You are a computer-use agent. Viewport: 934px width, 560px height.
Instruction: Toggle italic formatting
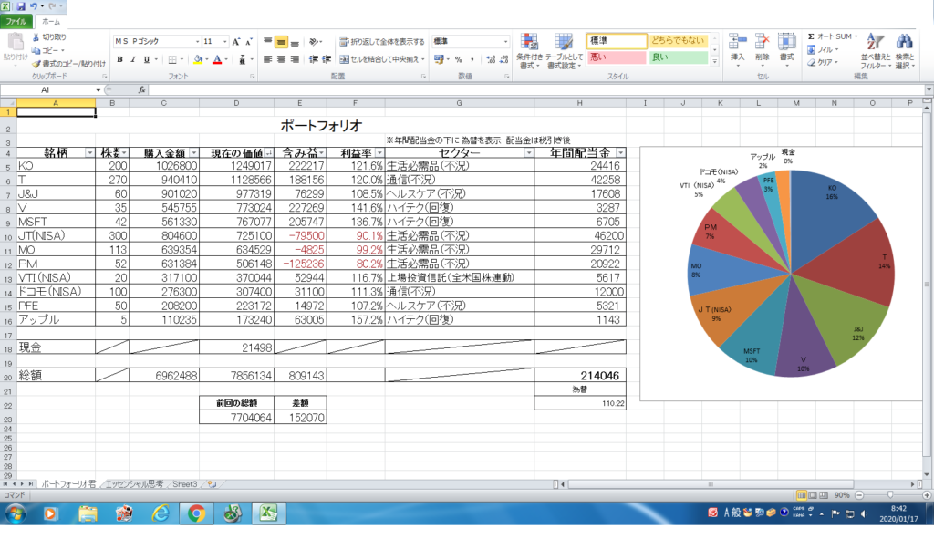coord(133,59)
